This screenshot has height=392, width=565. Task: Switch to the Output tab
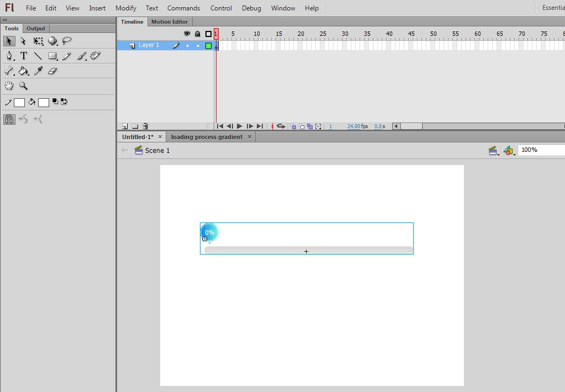(36, 28)
